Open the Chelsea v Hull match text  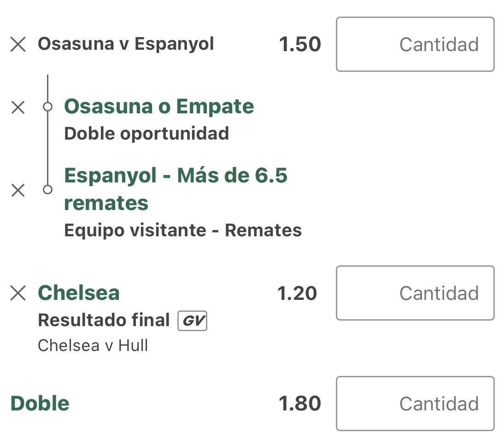(x=93, y=345)
